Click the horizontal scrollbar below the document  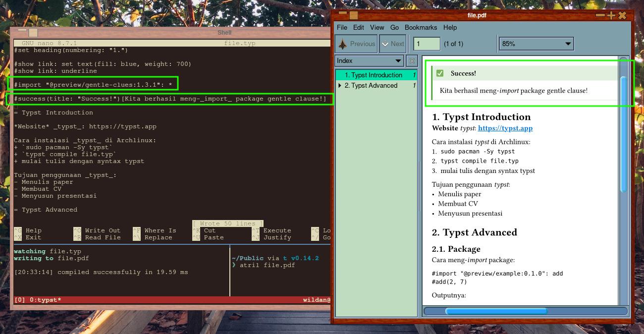point(496,311)
